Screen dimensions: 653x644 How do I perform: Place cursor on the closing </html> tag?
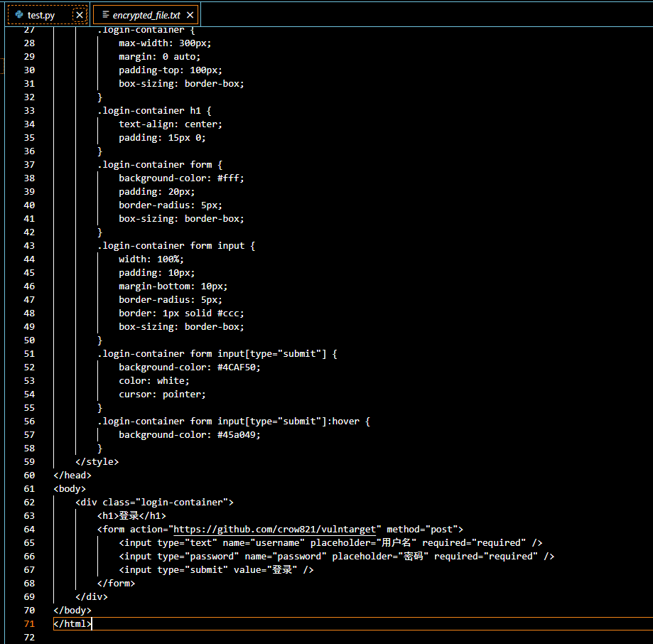(x=72, y=623)
